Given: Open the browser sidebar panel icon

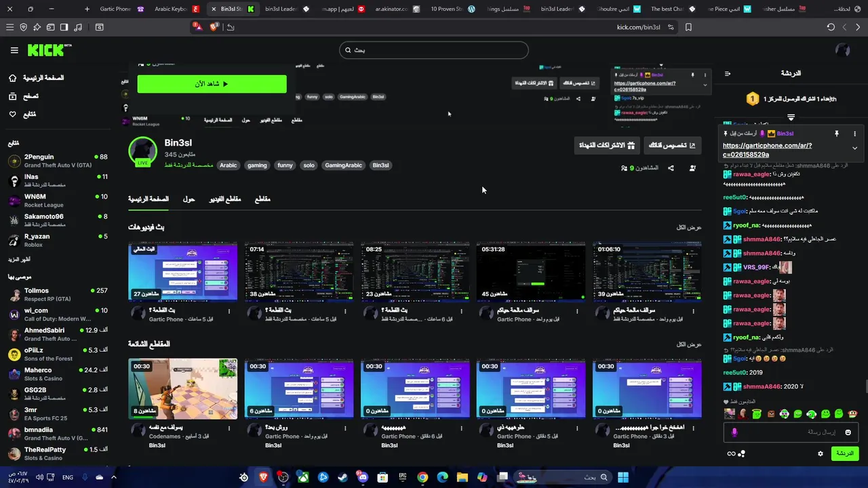Looking at the screenshot, I should pos(64,27).
